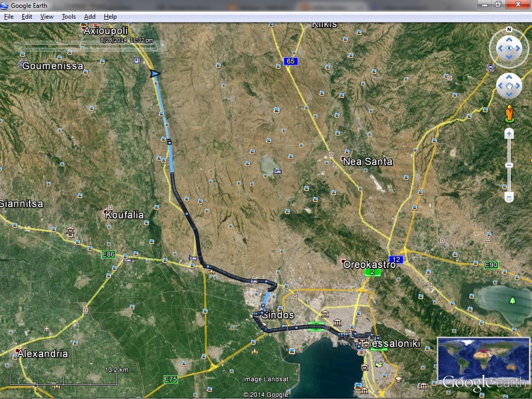This screenshot has width=532, height=399.
Task: Click the Sindos place label
Action: 278,315
